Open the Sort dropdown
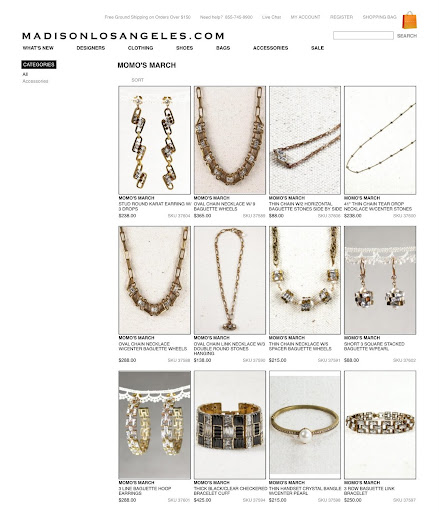The image size is (439, 512). 137,80
